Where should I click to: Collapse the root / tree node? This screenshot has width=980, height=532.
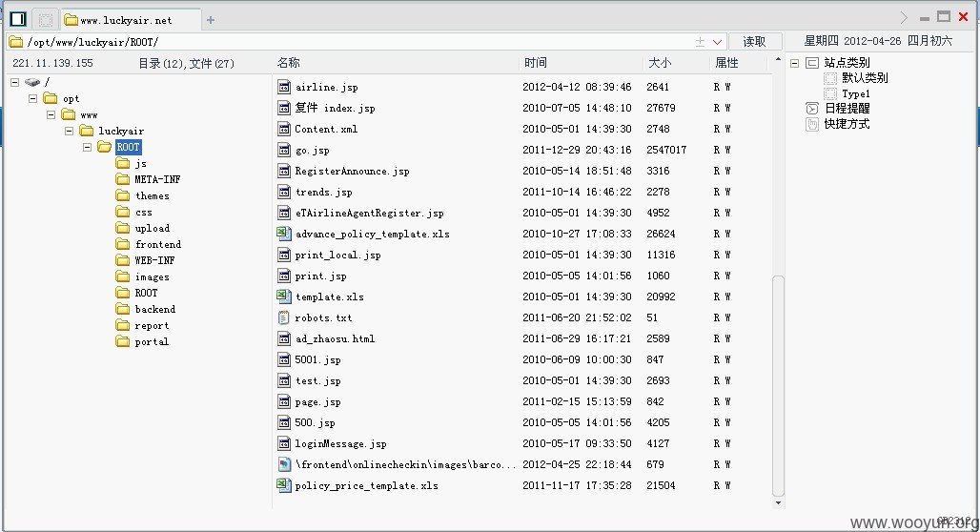click(x=15, y=82)
